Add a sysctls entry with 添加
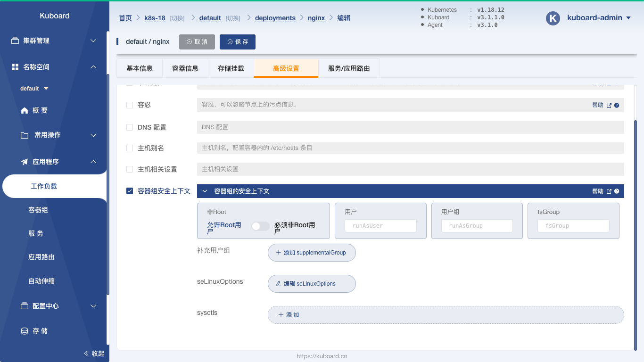644x362 pixels. pos(446,315)
